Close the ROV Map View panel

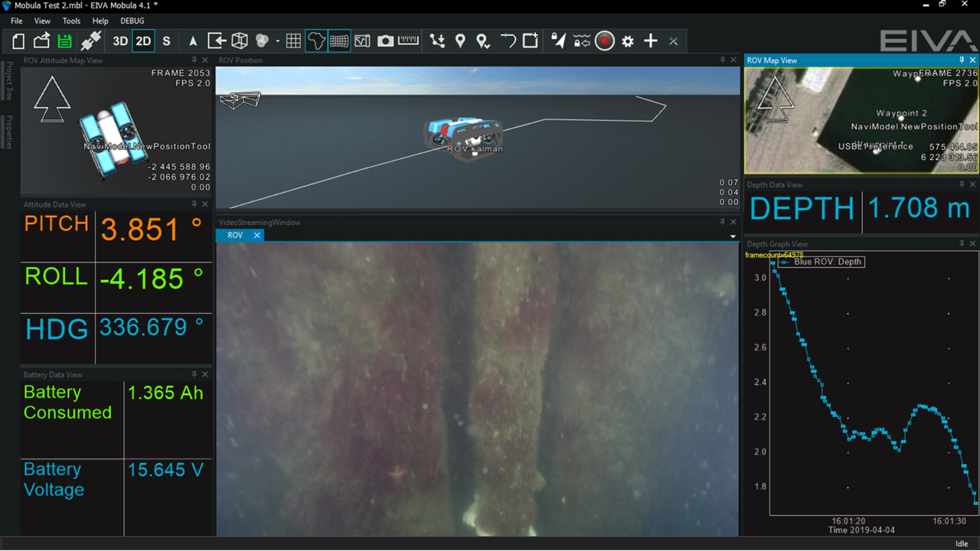[973, 60]
